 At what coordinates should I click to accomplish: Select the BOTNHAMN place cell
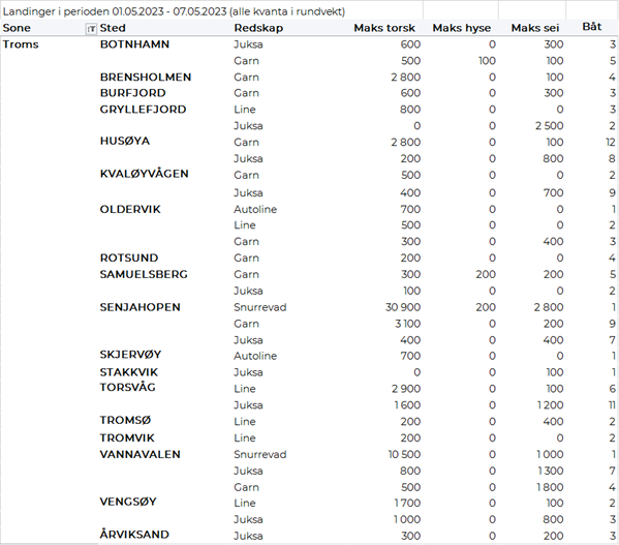[134, 45]
